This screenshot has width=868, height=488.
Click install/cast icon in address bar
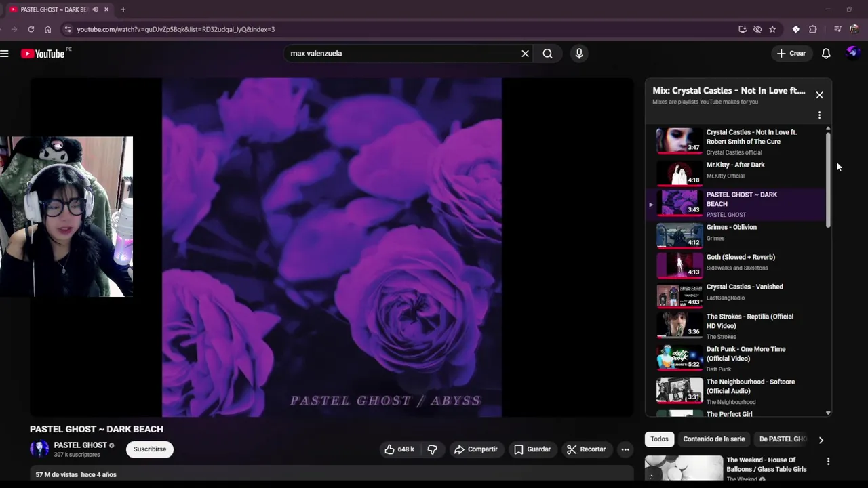pos(743,29)
